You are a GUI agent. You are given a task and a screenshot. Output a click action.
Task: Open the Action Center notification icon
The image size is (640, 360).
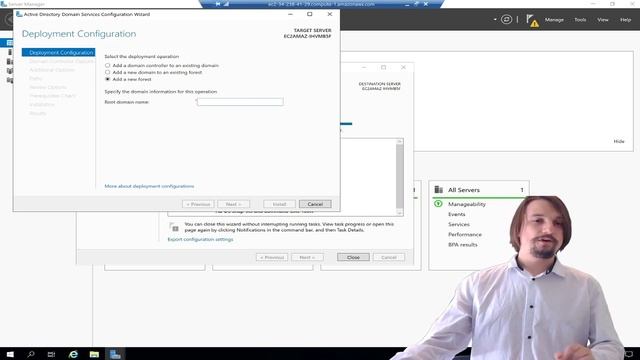[x=629, y=354]
